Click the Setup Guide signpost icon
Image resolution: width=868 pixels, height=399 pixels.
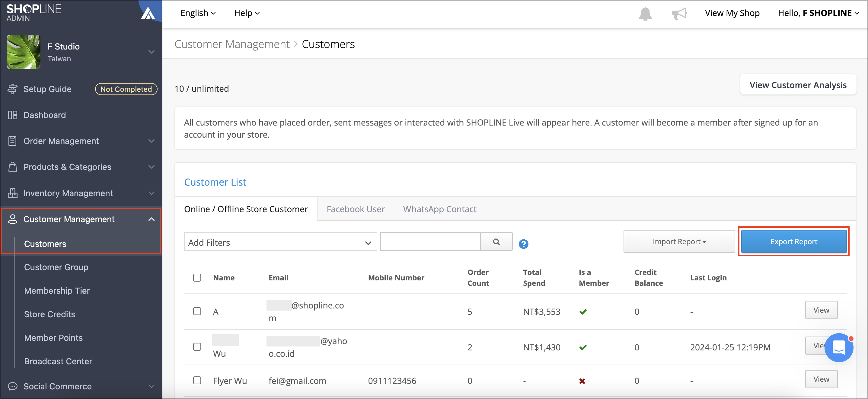(x=12, y=89)
